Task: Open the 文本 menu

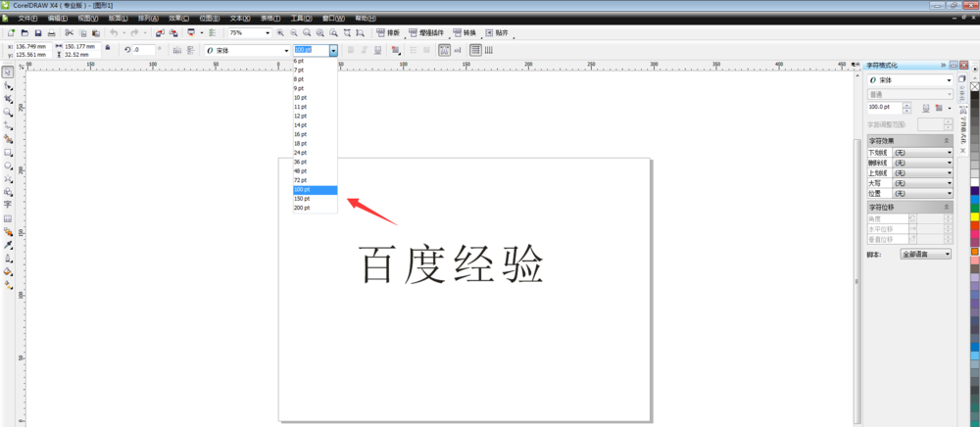Action: [x=240, y=18]
